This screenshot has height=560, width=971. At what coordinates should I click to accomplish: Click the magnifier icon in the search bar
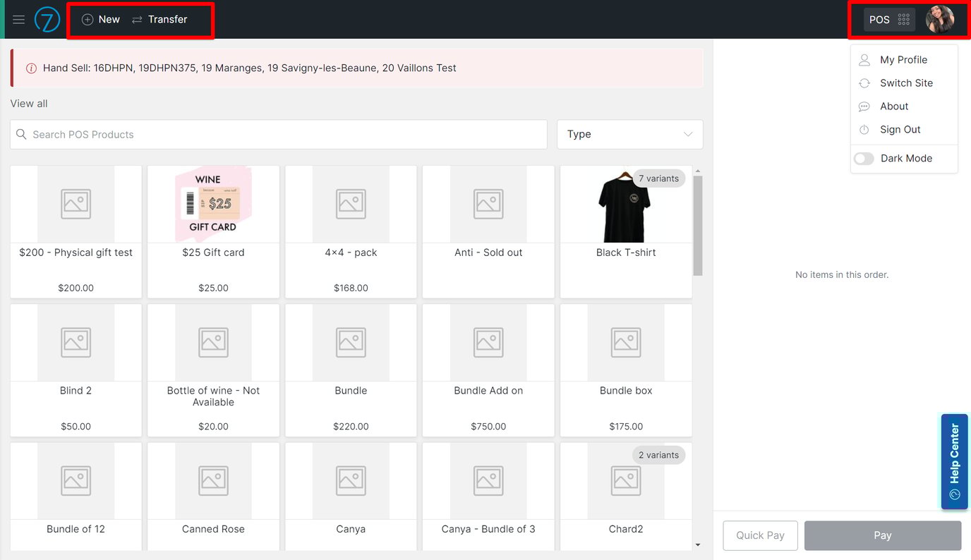click(20, 134)
